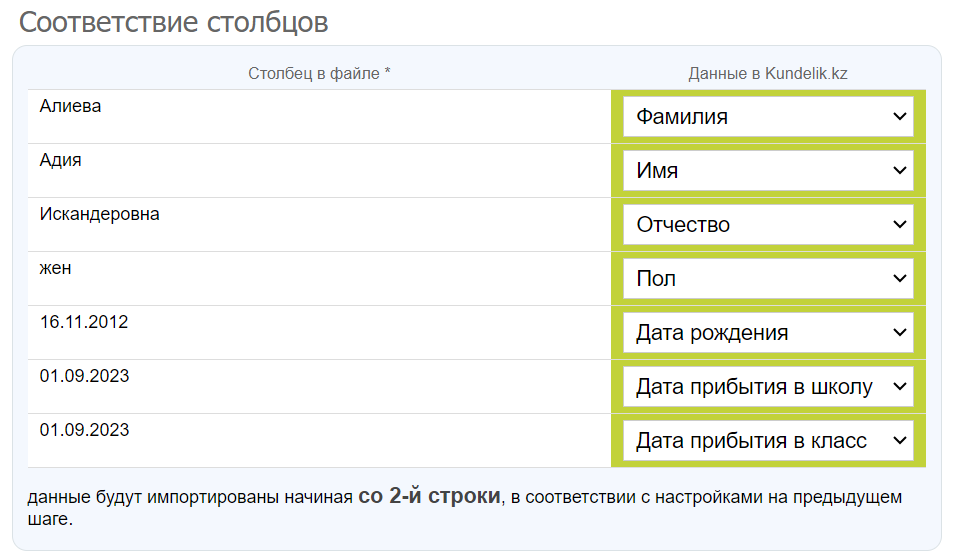Click the жен value cell
The image size is (953, 560).
56,268
